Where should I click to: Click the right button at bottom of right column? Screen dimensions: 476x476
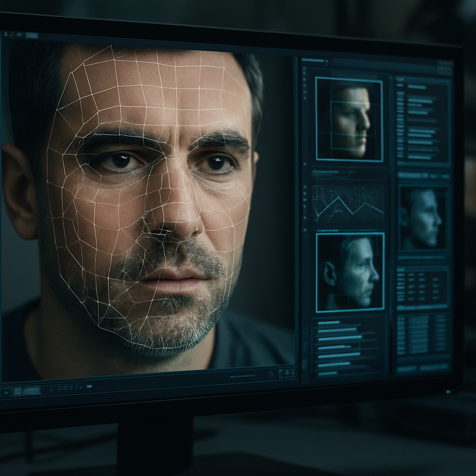click(434, 368)
